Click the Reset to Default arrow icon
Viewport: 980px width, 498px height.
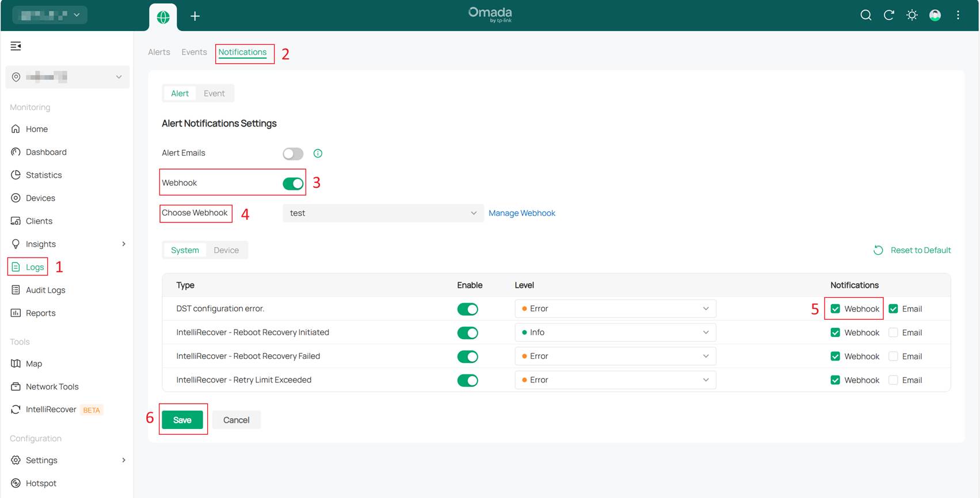[x=878, y=250]
